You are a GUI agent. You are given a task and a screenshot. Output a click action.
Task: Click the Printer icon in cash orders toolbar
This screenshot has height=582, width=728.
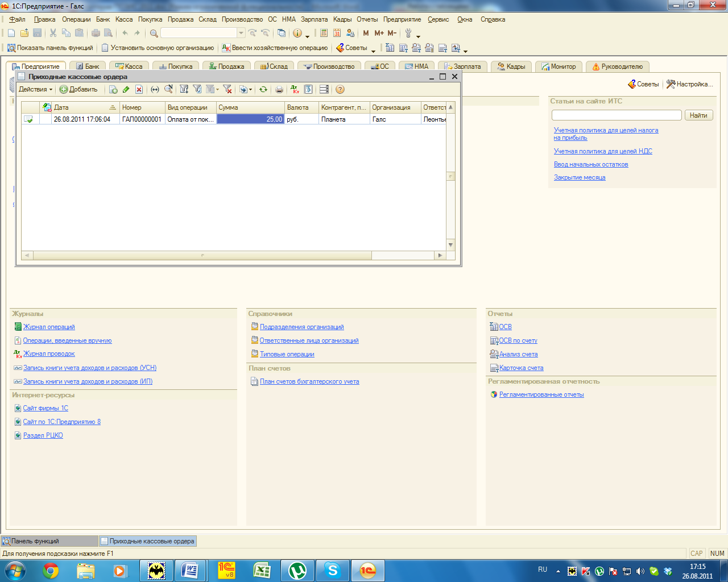click(279, 89)
